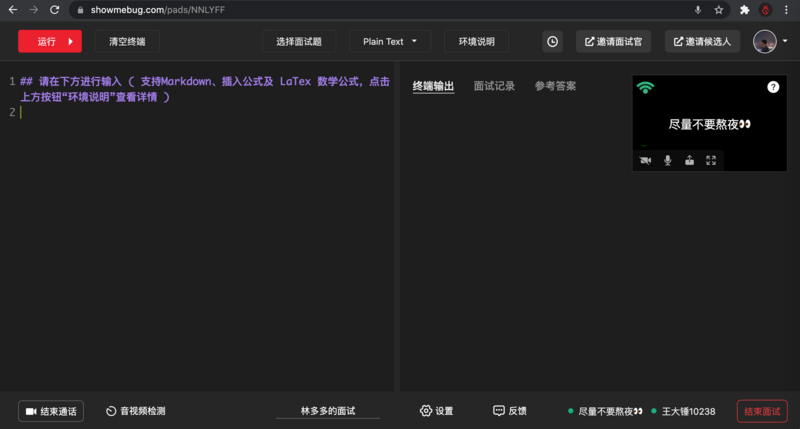Go forward in the browser
Screen dimensions: 800x429
click(34, 10)
